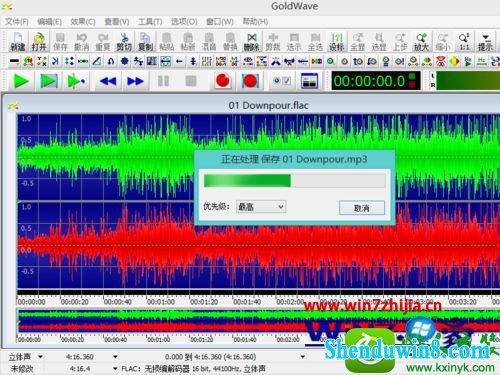Click the left arrow effect icon
The image size is (500, 375).
point(179,61)
